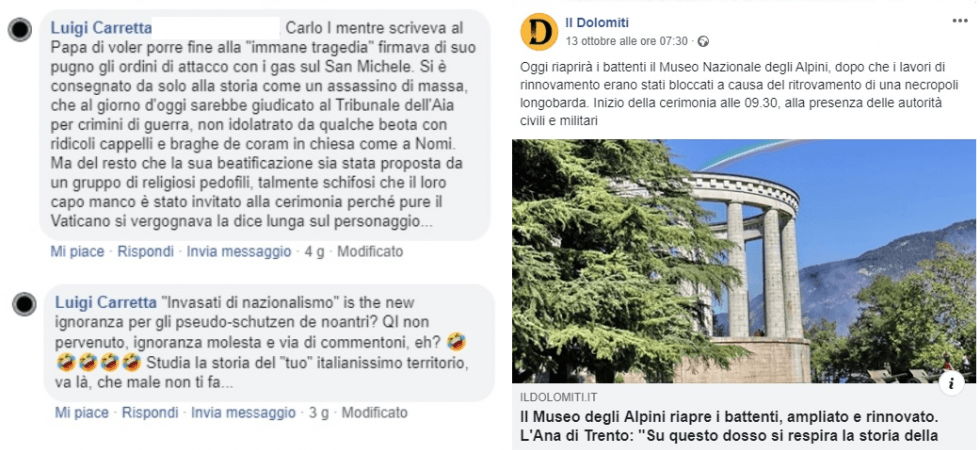Click the Alpini monument article image
This screenshot has height=450, width=980.
click(743, 261)
